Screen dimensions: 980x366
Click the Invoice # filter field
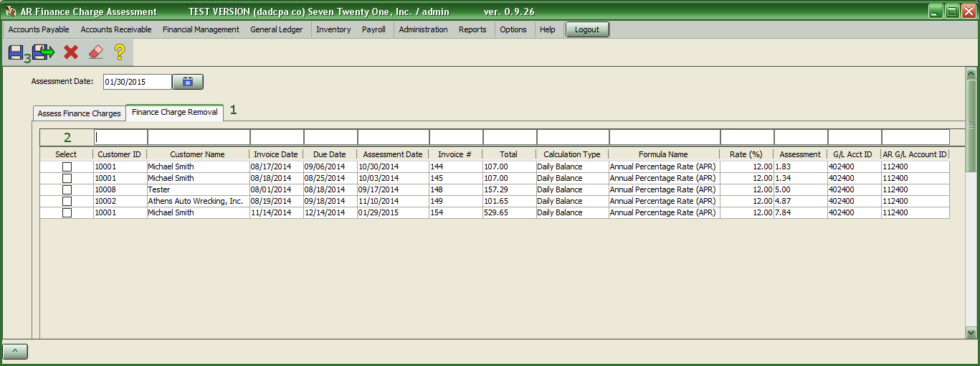click(456, 137)
